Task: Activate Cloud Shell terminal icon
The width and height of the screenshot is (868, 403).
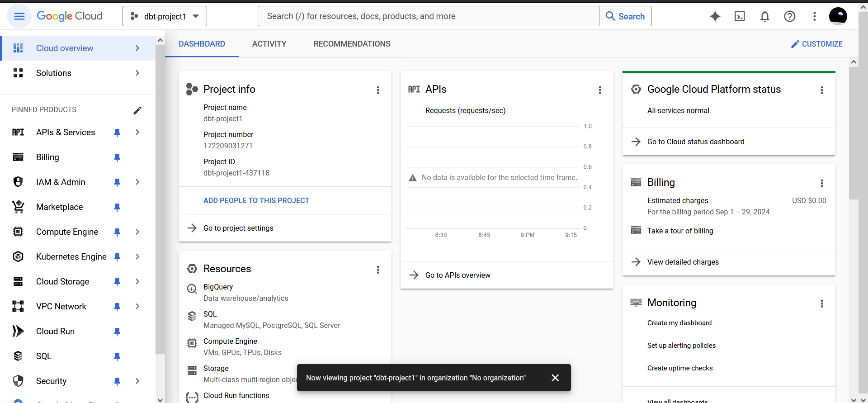Action: [x=740, y=16]
